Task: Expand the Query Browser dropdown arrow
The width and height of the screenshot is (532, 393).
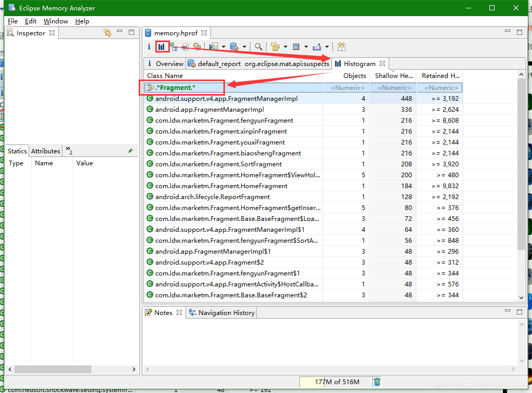Action: click(x=244, y=47)
